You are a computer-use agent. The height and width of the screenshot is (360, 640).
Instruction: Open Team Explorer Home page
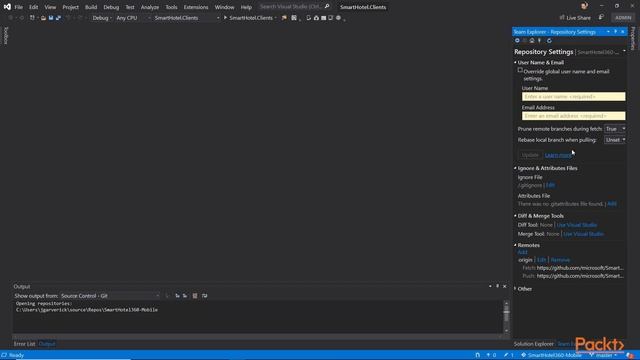(532, 40)
